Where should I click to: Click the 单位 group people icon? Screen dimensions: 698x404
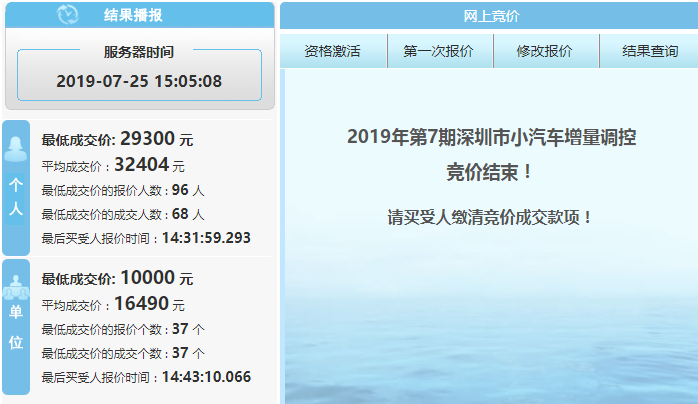(16, 288)
